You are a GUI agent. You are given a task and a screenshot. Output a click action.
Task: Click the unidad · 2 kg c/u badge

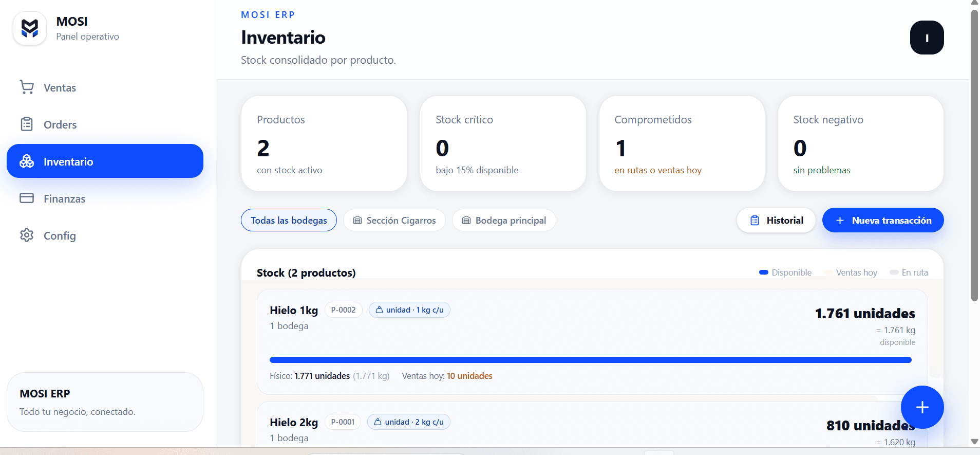click(409, 422)
